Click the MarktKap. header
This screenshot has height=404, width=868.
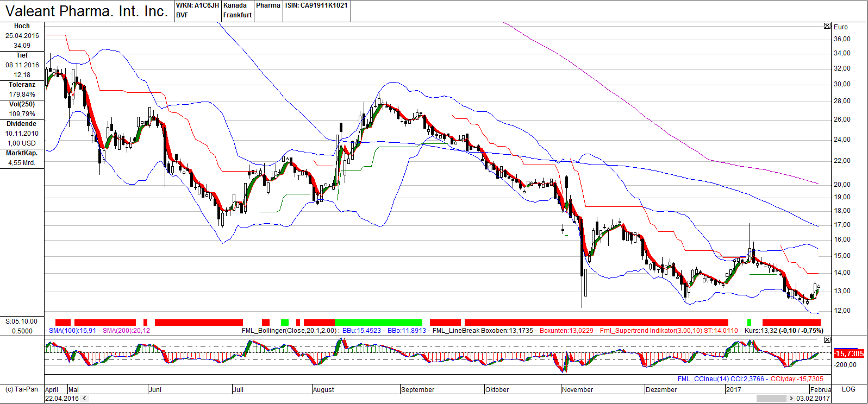tap(22, 153)
